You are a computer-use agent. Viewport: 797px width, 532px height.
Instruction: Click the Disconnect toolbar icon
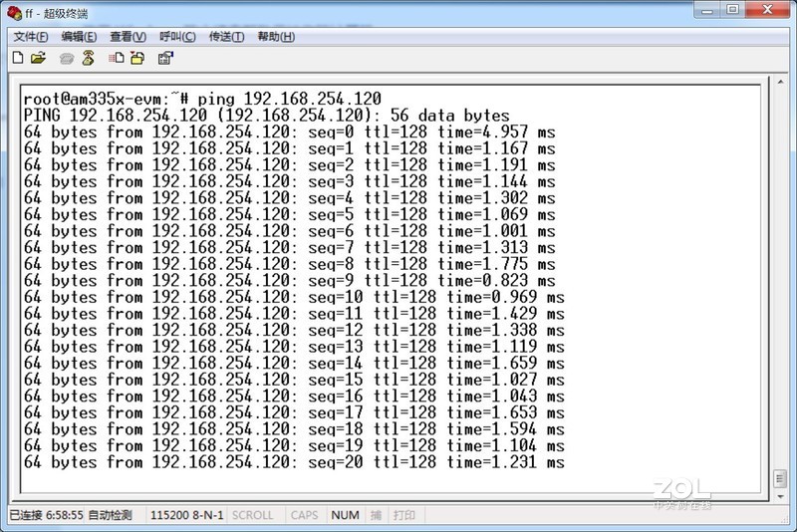pos(88,59)
